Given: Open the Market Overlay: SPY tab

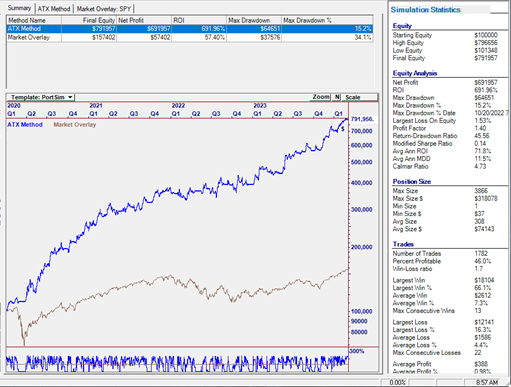Looking at the screenshot, I should [x=104, y=9].
